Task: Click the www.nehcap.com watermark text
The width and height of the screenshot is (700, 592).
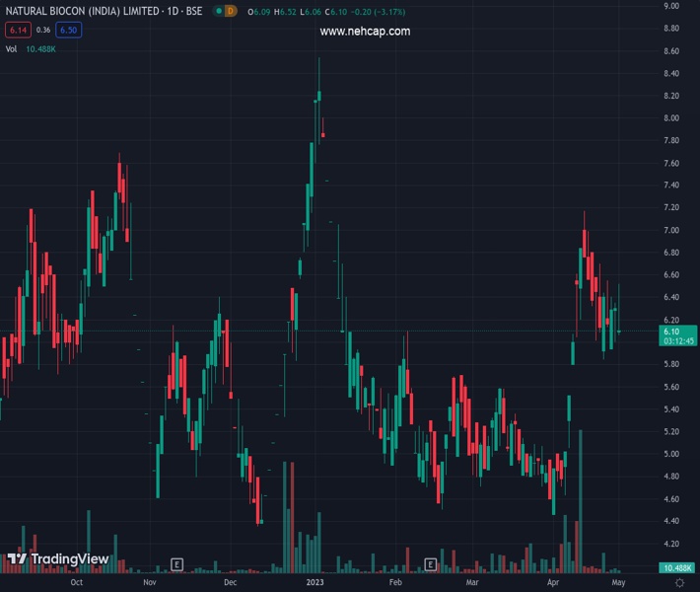Action: (x=365, y=32)
